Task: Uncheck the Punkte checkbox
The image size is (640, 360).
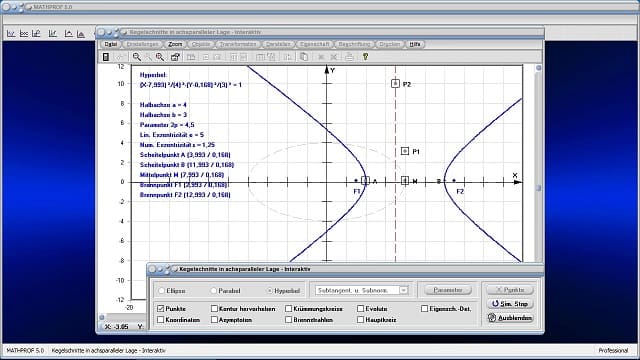Action: pyautogui.click(x=160, y=309)
